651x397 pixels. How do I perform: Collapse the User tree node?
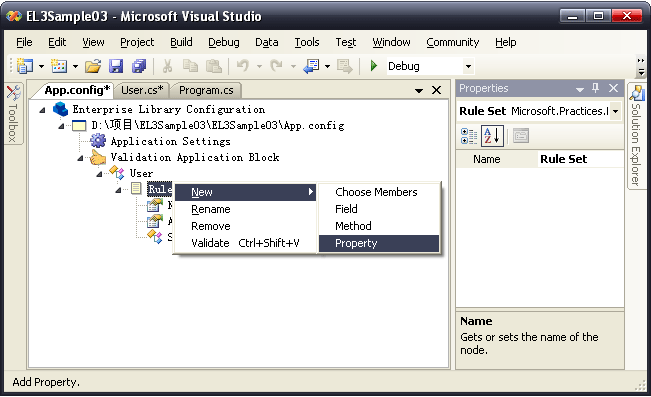coord(100,174)
